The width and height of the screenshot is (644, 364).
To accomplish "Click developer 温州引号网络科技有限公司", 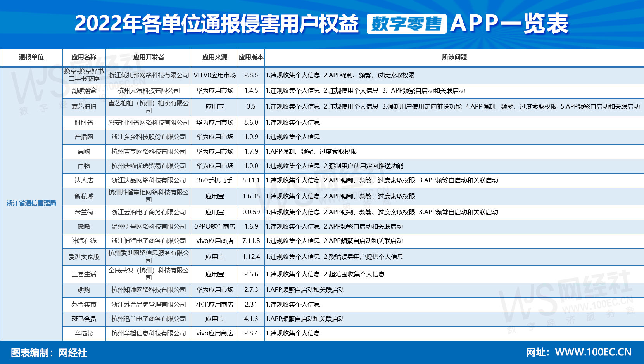I will pyautogui.click(x=149, y=227).
